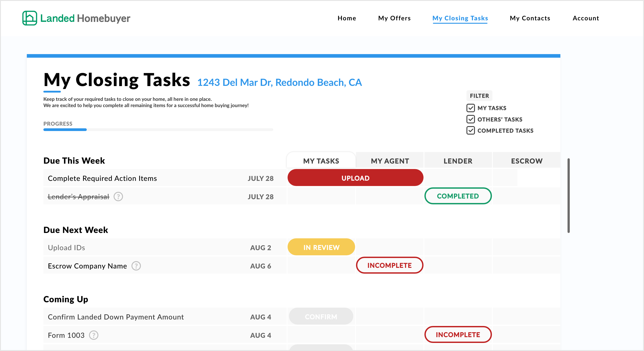Click the red UPLOAD button
644x351 pixels.
[355, 178]
